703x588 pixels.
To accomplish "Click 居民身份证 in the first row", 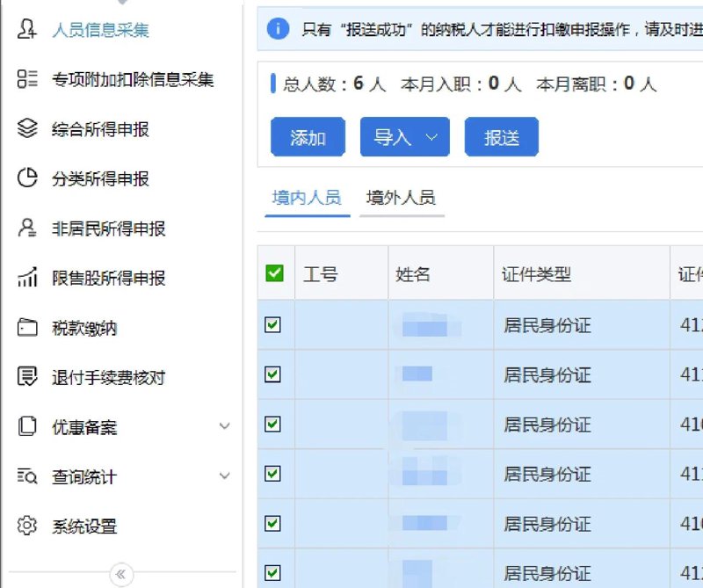I will point(547,325).
